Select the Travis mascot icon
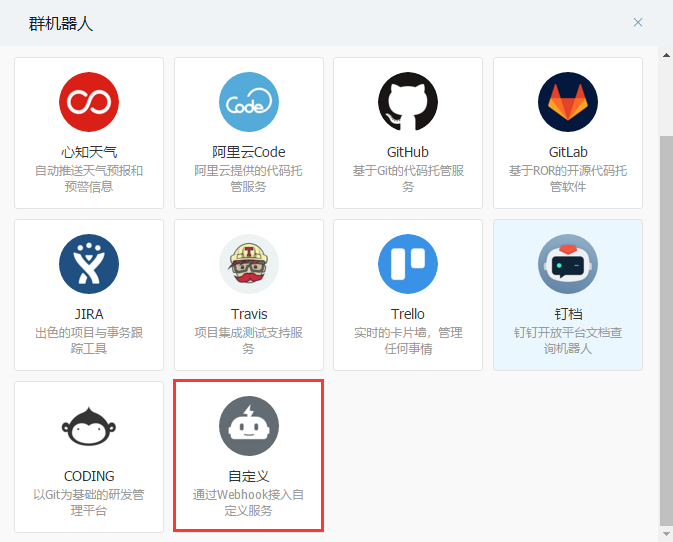 249,264
